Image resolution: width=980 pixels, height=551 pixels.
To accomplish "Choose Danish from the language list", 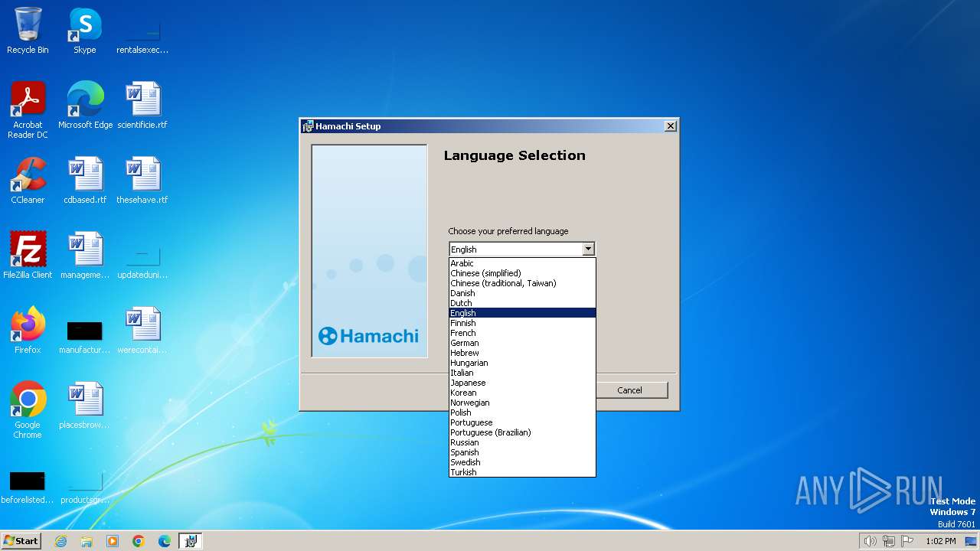I will pyautogui.click(x=522, y=293).
